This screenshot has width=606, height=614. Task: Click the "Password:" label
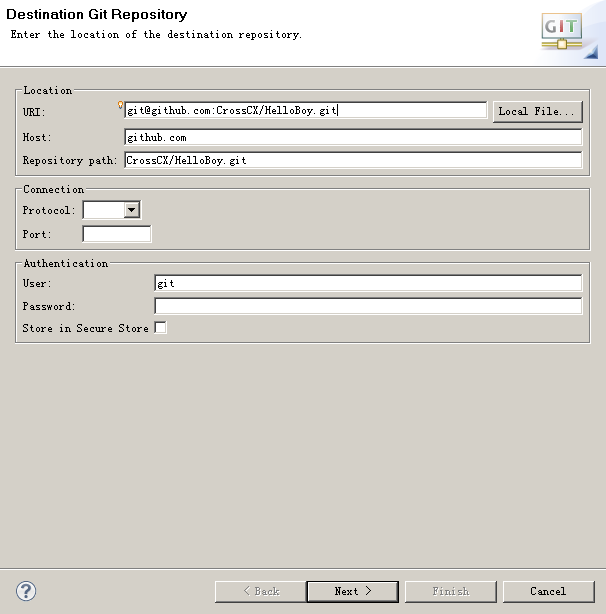pos(49,306)
